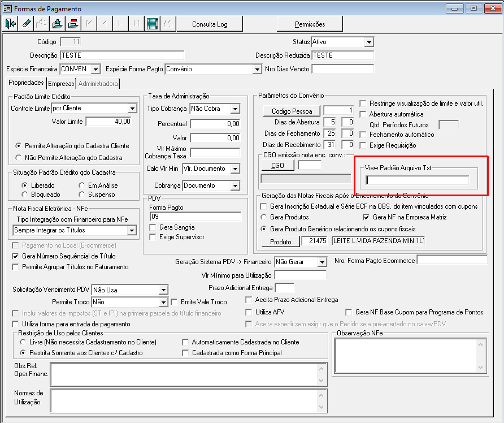
Task: Check Permite Agrupar Títulos no Faturamento
Action: tap(15, 267)
